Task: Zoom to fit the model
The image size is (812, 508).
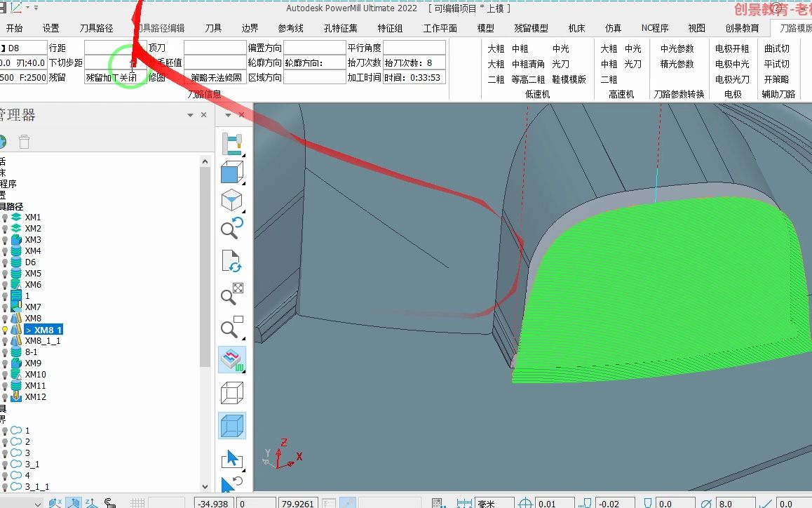Action: [231, 294]
